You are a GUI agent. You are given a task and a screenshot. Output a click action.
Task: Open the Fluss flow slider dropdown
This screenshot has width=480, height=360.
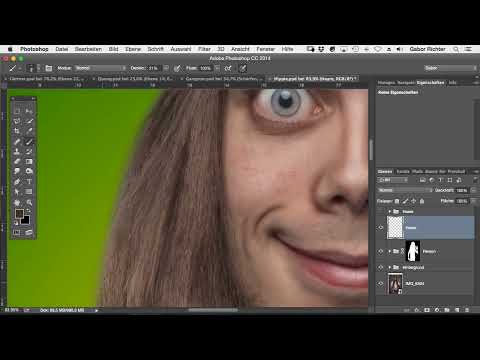217,68
